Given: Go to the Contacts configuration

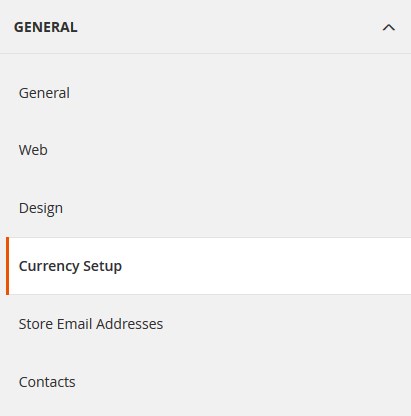Looking at the screenshot, I should 47,382.
